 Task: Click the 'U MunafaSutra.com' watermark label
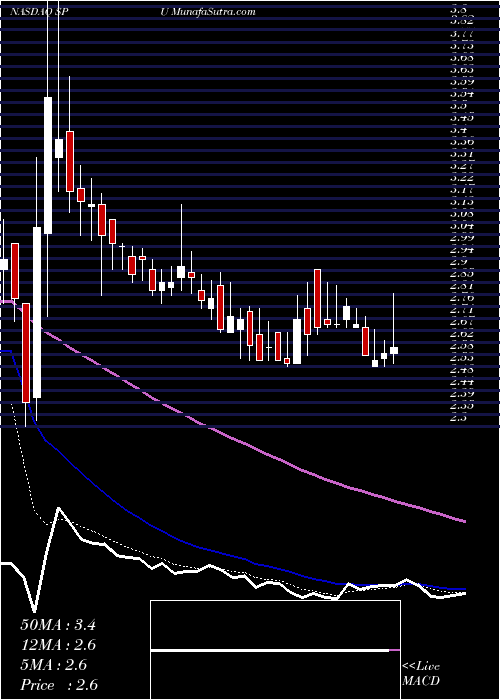(x=208, y=12)
